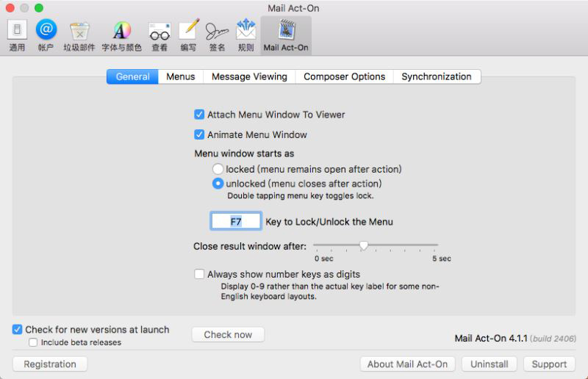Click the '5 sec' slider label
The width and height of the screenshot is (588, 379).
(x=442, y=259)
